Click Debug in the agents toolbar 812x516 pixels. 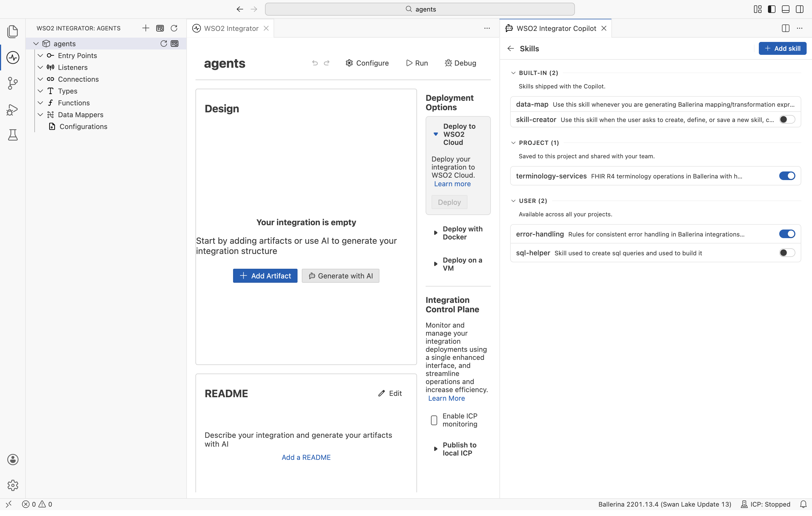point(460,63)
